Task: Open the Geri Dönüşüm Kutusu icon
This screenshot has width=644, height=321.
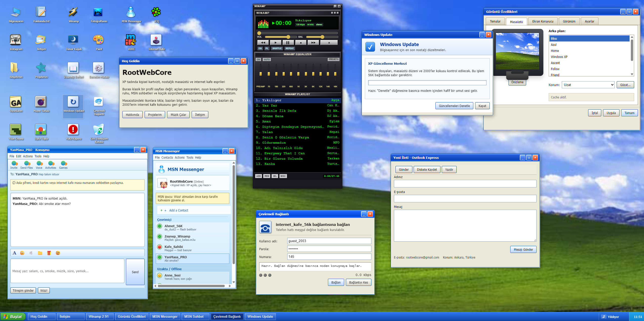Action: [99, 133]
